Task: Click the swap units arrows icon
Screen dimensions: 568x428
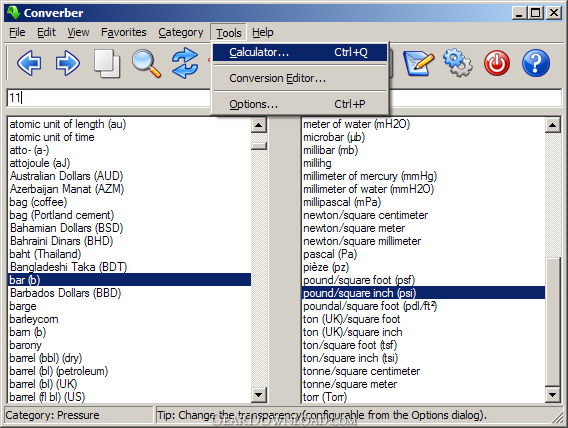Action: click(x=185, y=63)
